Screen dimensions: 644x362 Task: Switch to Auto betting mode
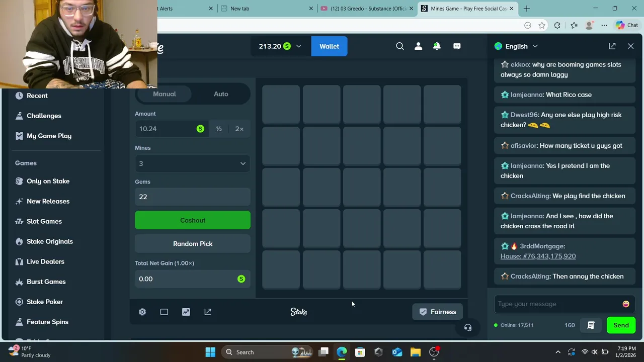[x=221, y=94]
